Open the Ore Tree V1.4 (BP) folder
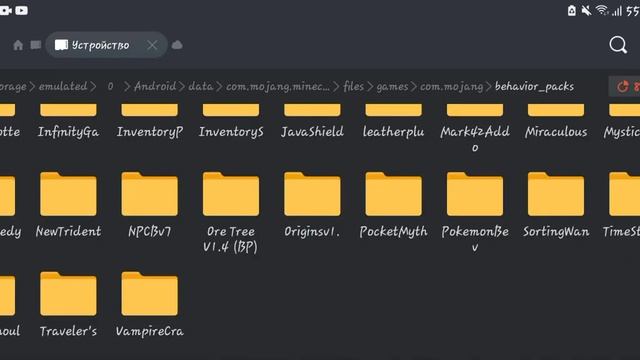The width and height of the screenshot is (640, 360). [x=231, y=212]
